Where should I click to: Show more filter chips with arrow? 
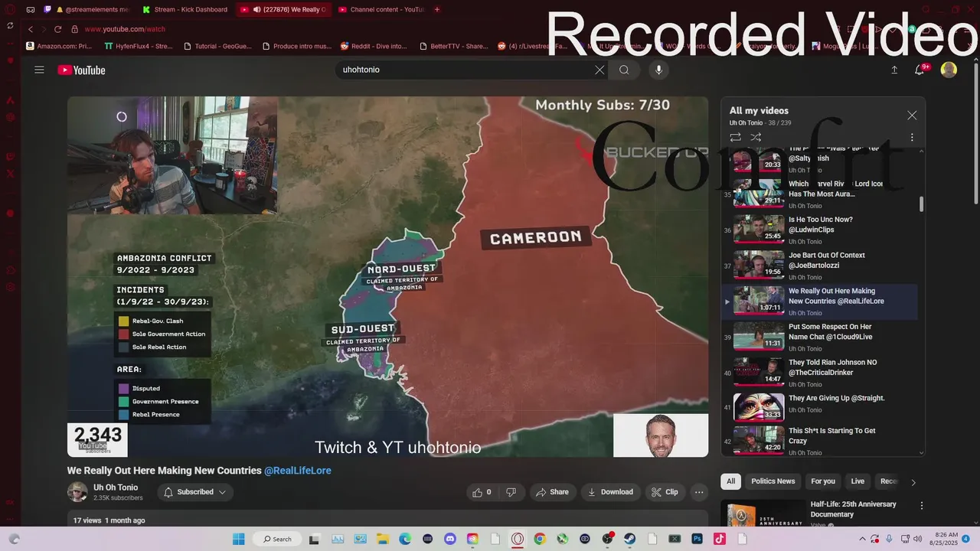click(913, 482)
